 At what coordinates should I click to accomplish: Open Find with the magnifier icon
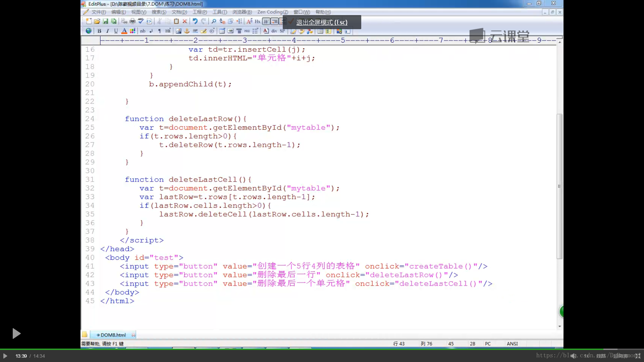pos(214,21)
